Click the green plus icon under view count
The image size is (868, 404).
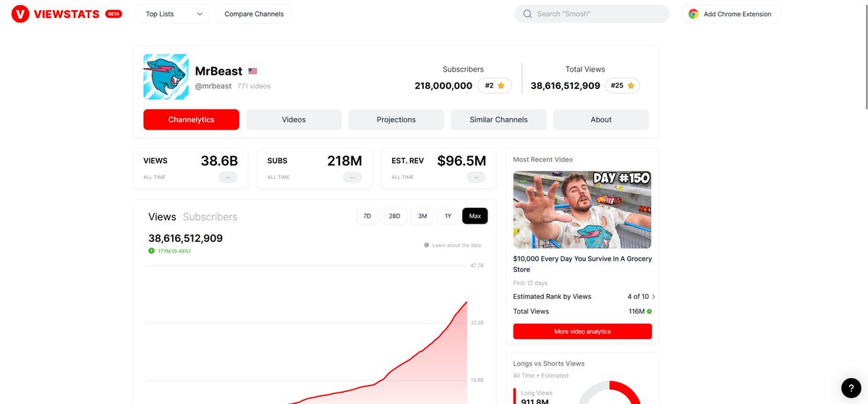(x=151, y=251)
